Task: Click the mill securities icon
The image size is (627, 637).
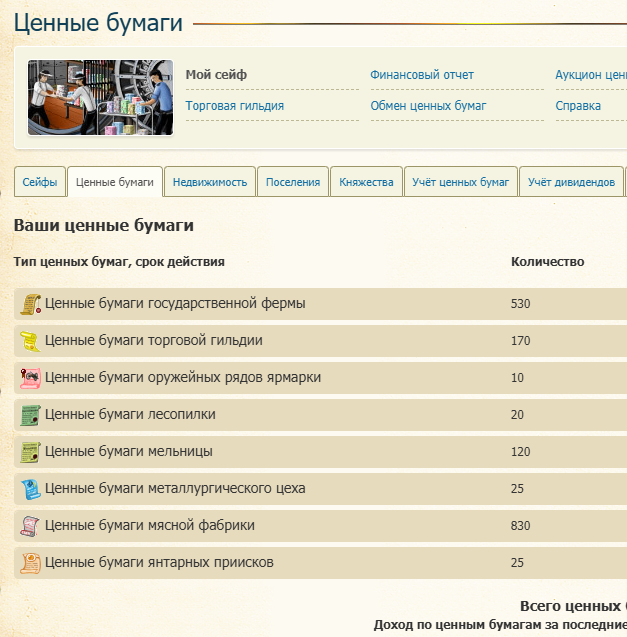Action: point(30,452)
